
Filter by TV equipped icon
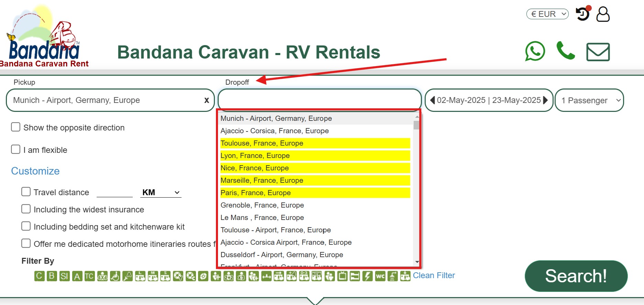coord(342,276)
